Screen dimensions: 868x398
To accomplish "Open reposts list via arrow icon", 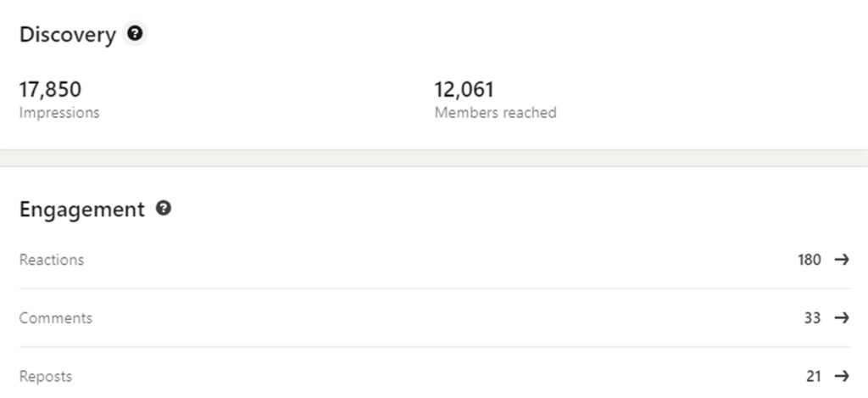I will point(842,377).
